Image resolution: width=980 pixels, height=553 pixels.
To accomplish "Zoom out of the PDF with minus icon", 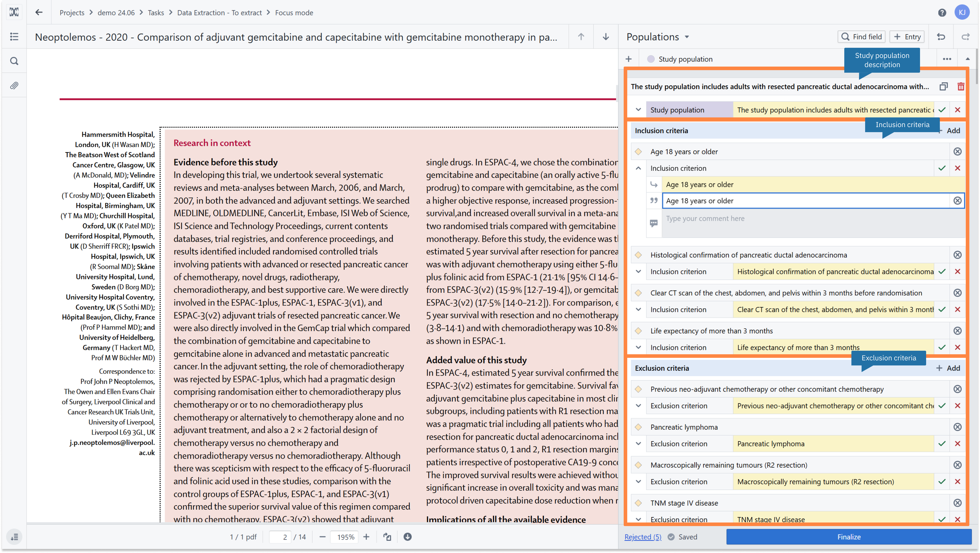I will (322, 537).
